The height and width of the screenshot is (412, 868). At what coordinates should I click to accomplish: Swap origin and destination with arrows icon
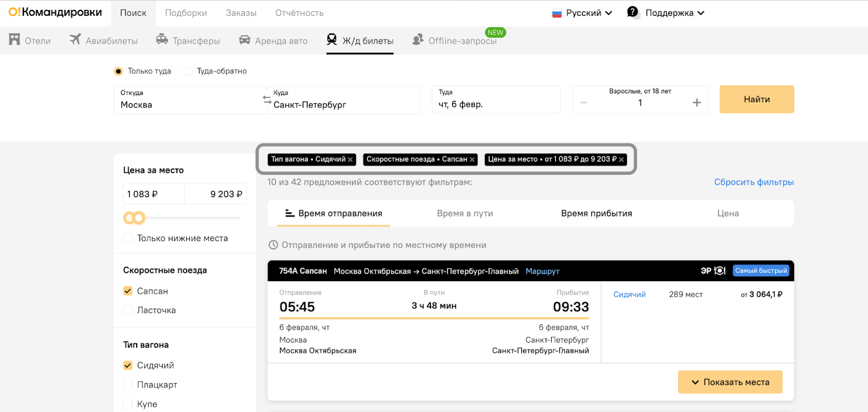(267, 100)
